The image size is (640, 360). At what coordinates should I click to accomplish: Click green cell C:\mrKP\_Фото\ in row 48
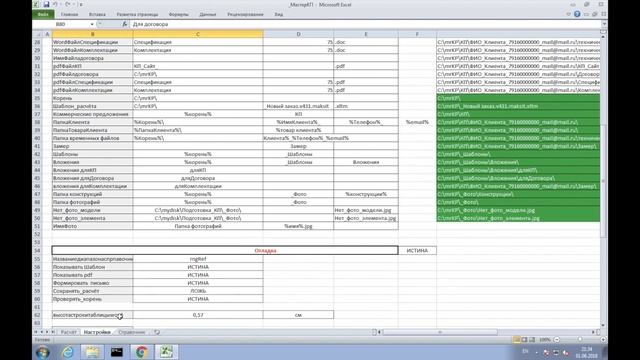[x=518, y=202]
